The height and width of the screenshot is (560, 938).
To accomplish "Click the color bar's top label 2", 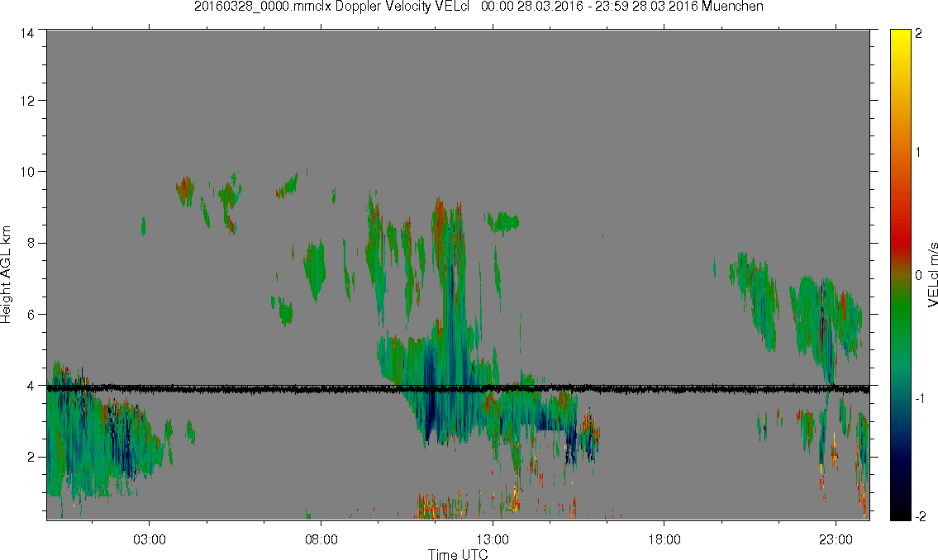I will click(919, 34).
